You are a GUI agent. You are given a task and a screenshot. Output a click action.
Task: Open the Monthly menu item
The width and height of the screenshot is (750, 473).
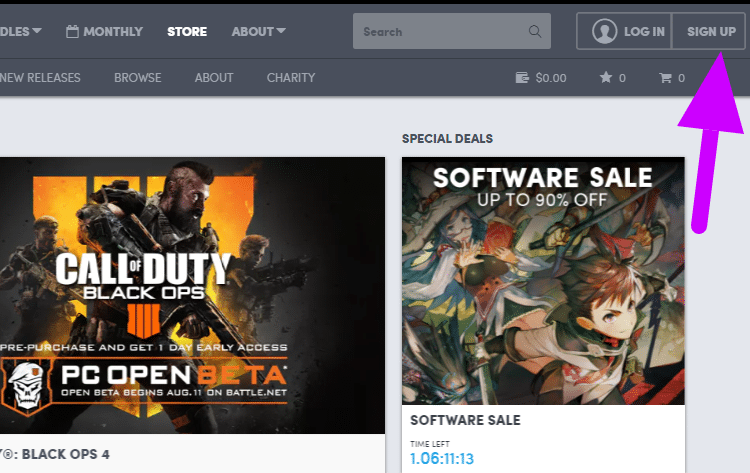click(105, 32)
